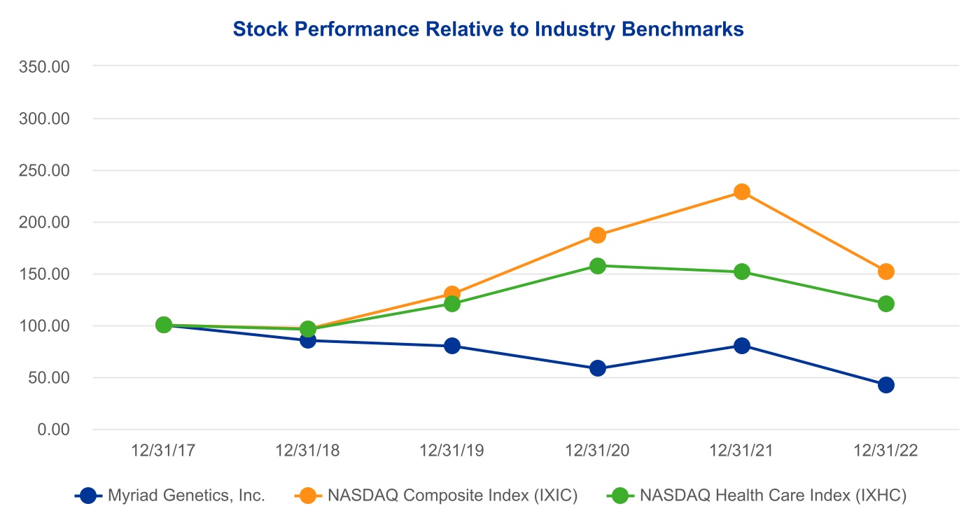980x532 pixels.
Task: Select green Health Care marker at 12/31/22
Action: click(885, 304)
